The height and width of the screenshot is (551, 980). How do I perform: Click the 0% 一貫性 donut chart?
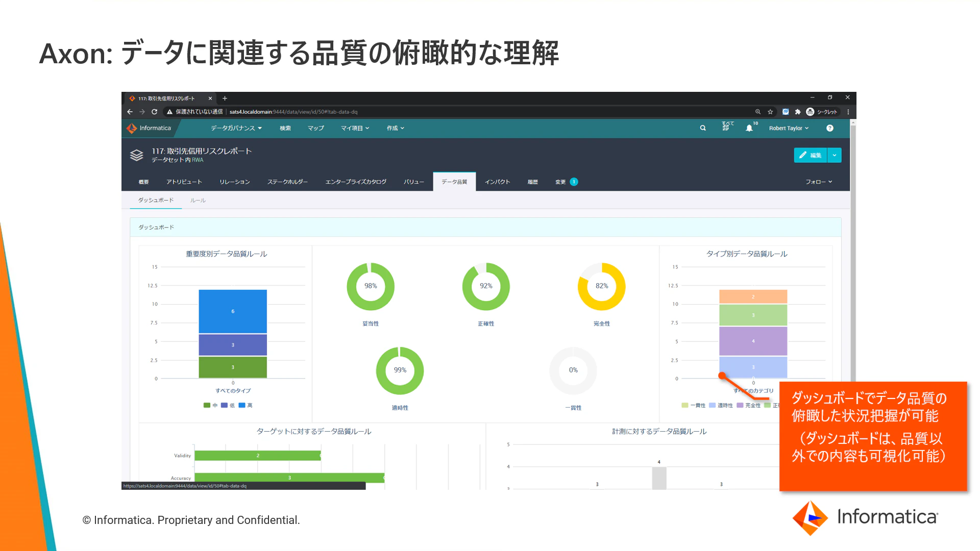[573, 370]
